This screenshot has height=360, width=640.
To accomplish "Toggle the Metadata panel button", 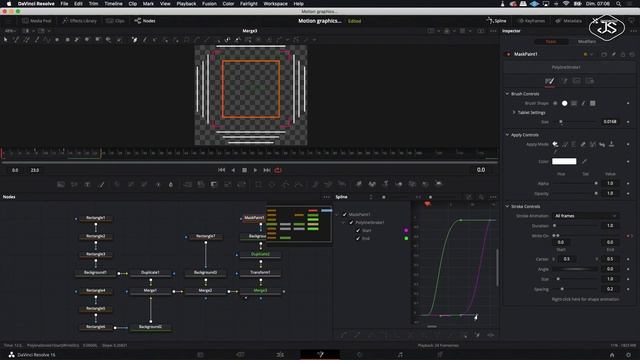I will click(x=568, y=21).
